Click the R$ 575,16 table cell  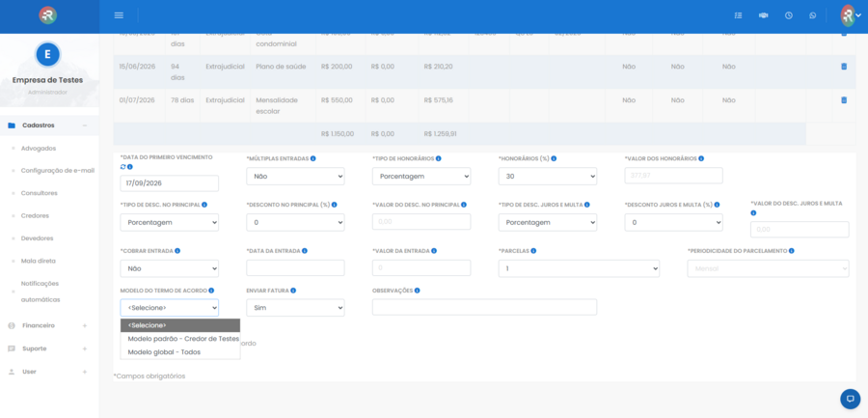(x=443, y=105)
